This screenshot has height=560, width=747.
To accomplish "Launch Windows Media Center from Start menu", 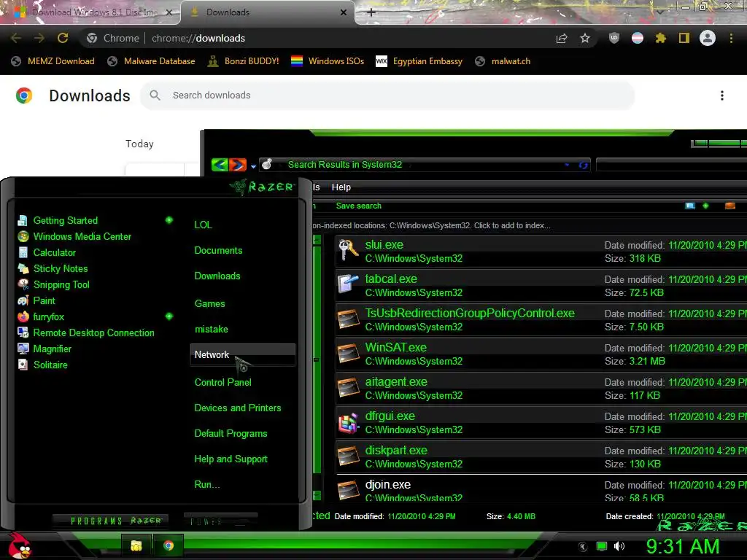I will coord(74,237).
